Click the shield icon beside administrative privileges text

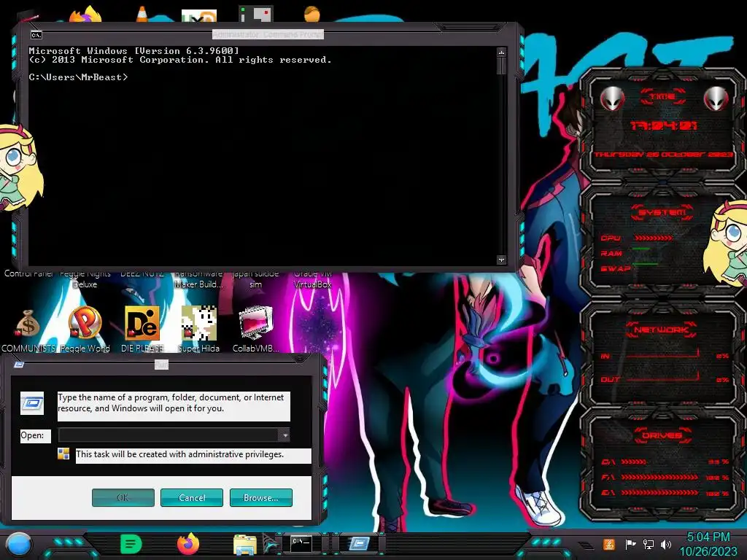[63, 454]
